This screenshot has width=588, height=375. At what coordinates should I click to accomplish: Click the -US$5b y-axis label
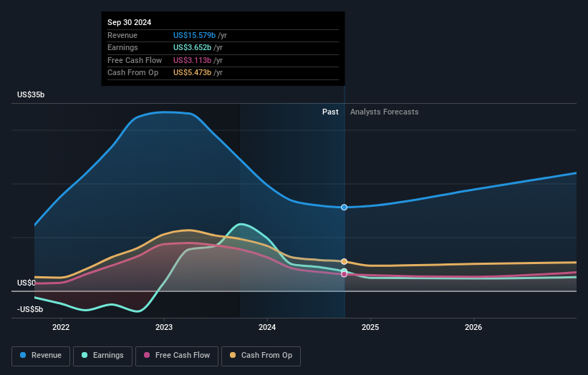30,309
